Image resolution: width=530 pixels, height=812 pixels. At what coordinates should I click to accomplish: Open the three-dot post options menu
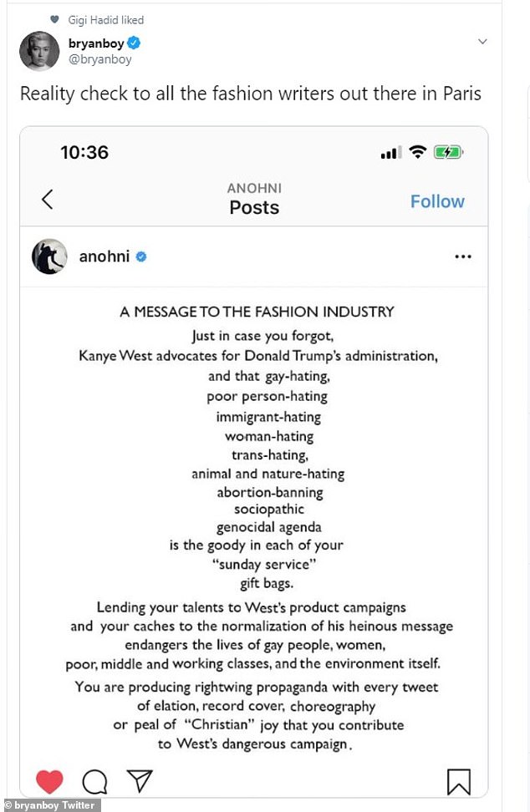(462, 256)
